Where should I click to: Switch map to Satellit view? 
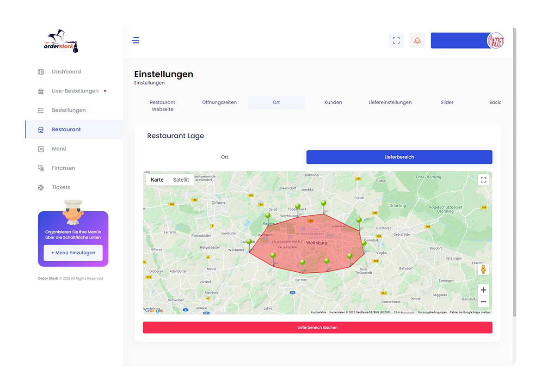point(181,180)
